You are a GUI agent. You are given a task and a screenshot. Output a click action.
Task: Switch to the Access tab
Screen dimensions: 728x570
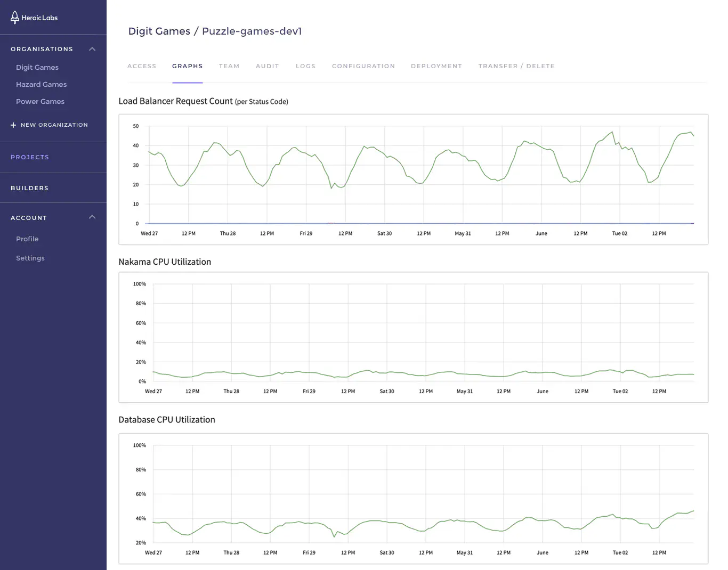click(142, 66)
